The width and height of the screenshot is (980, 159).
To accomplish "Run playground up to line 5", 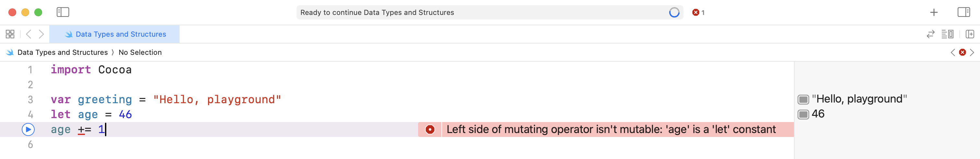I will pyautogui.click(x=28, y=130).
